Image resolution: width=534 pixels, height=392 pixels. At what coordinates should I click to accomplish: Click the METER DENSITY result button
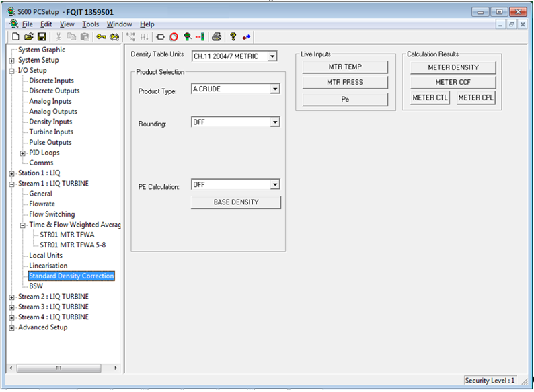[453, 67]
